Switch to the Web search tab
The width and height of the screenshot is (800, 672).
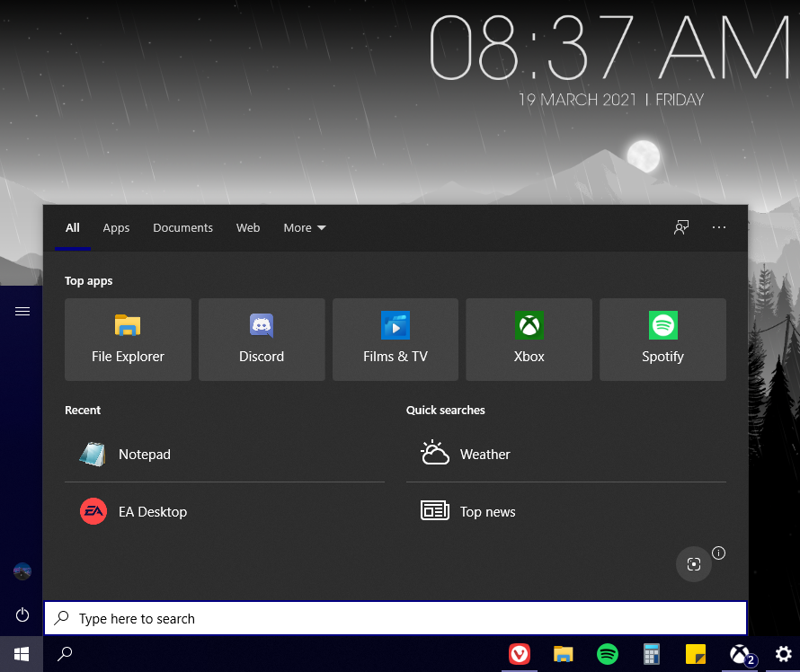pyautogui.click(x=248, y=228)
